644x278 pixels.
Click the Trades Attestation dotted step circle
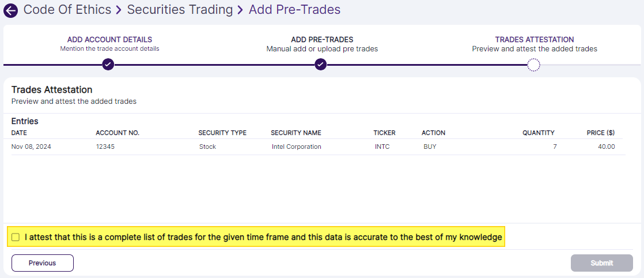point(534,65)
